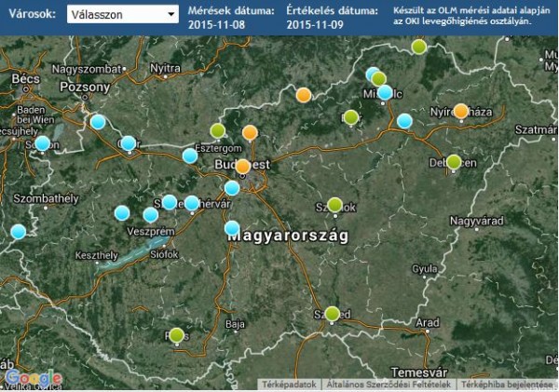Click the green marker left of Esztergom label
Screen dimensions: 559x392
(x=217, y=130)
